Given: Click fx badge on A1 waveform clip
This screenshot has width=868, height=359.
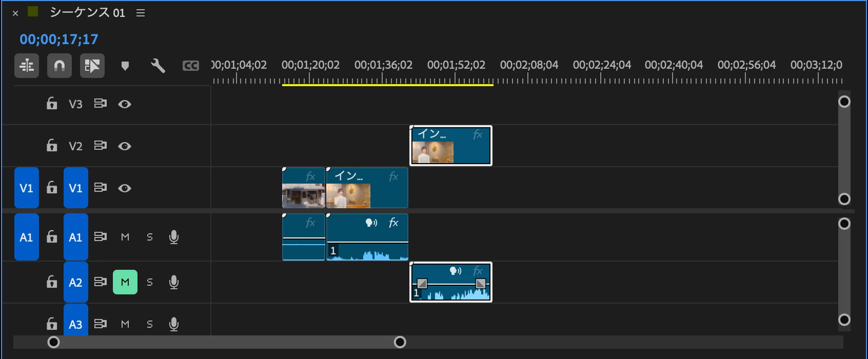Looking at the screenshot, I should point(393,223).
